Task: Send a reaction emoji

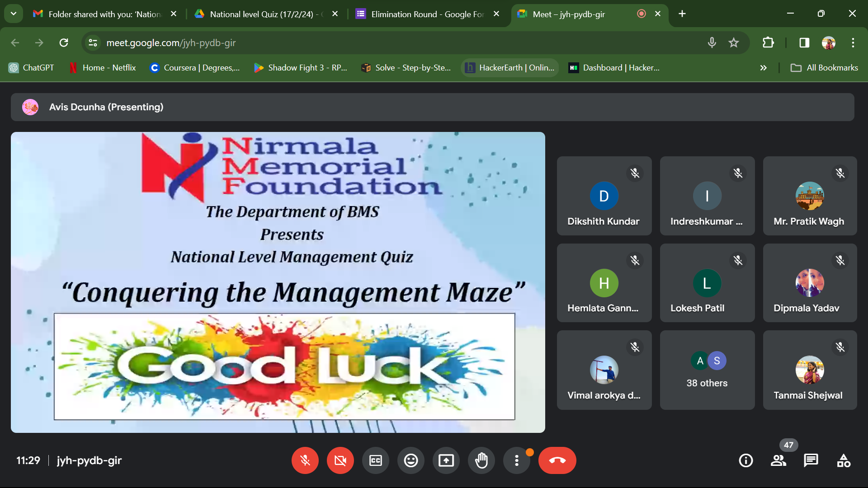Action: [x=411, y=460]
